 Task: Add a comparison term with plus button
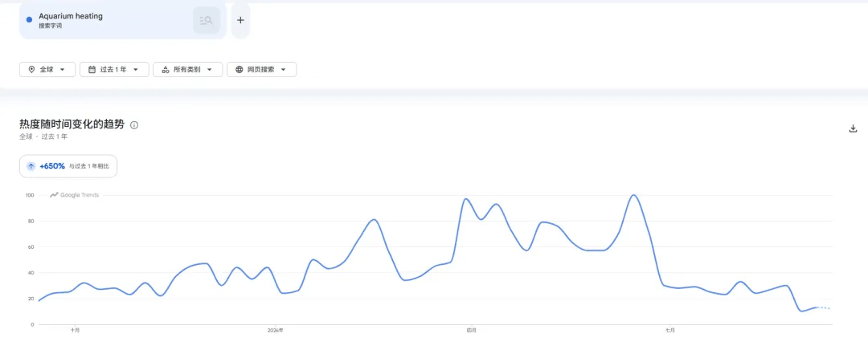click(240, 20)
